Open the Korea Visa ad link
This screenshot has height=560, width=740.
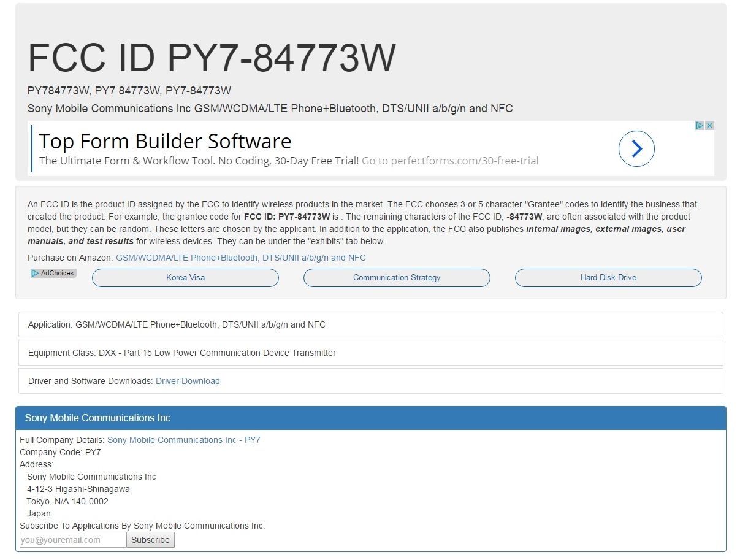click(185, 277)
